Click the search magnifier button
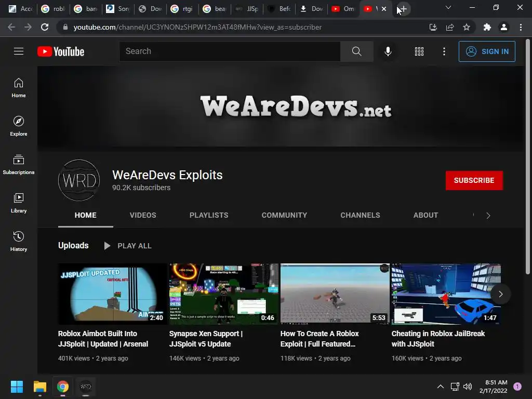 (x=356, y=51)
